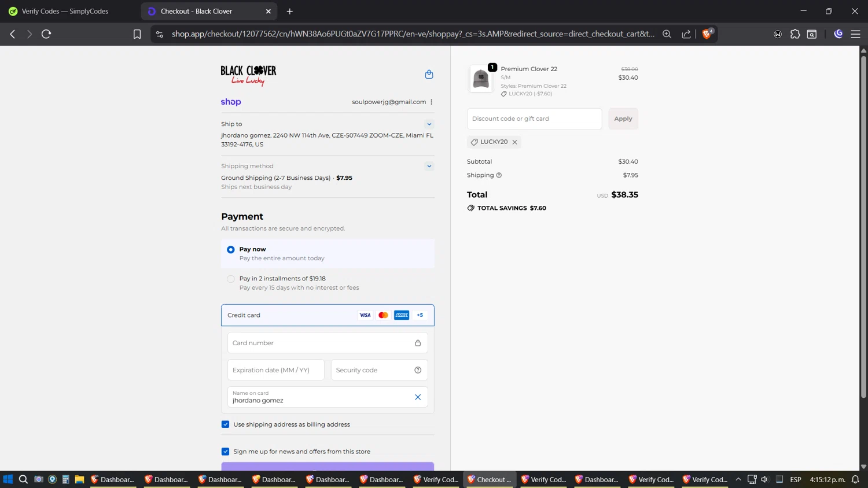
Task: Click the page vertical scrollbar
Action: coord(863,227)
